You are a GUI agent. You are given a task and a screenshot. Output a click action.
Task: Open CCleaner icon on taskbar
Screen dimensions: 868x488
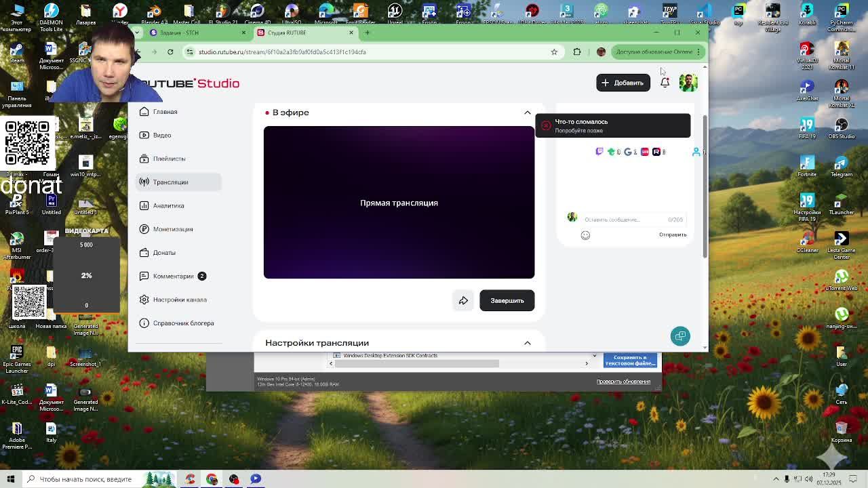click(190, 479)
